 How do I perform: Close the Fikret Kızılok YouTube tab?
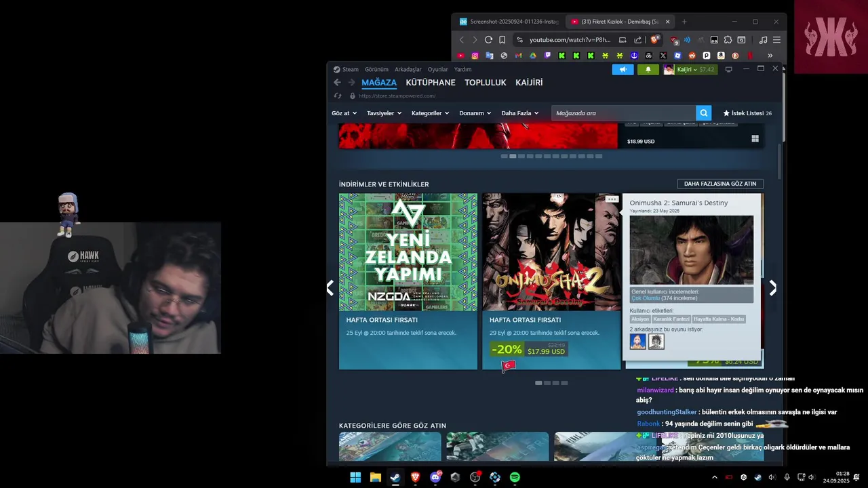[x=667, y=22]
